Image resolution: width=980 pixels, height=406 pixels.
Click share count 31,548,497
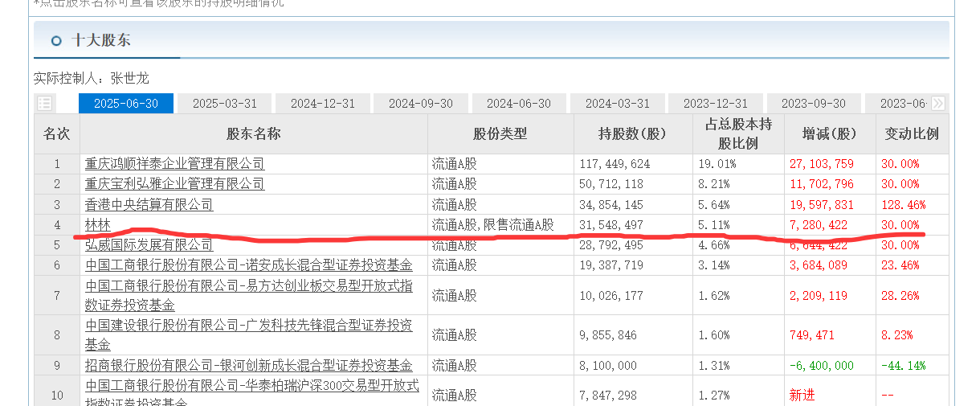point(611,225)
